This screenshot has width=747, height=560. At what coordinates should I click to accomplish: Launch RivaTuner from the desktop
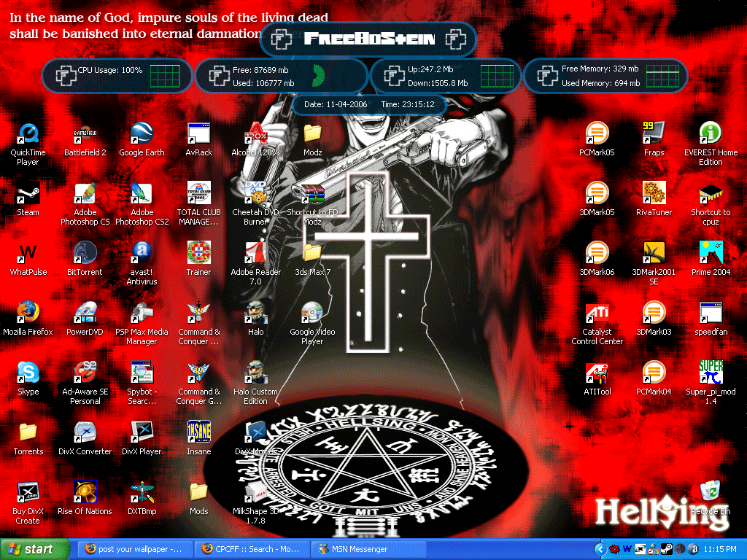pyautogui.click(x=654, y=194)
